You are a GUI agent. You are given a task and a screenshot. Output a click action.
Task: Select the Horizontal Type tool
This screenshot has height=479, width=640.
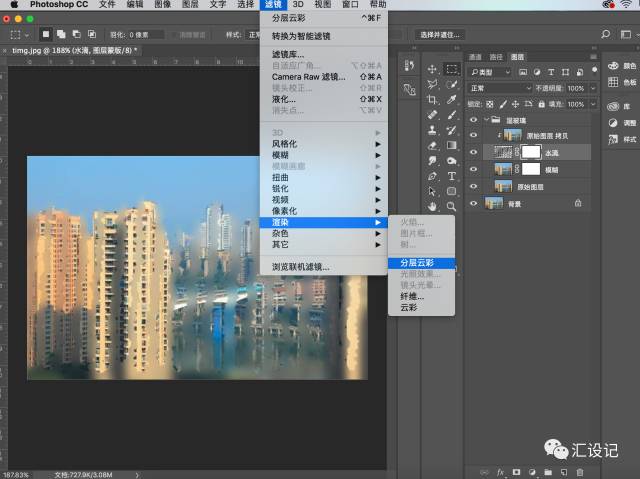pos(452,175)
